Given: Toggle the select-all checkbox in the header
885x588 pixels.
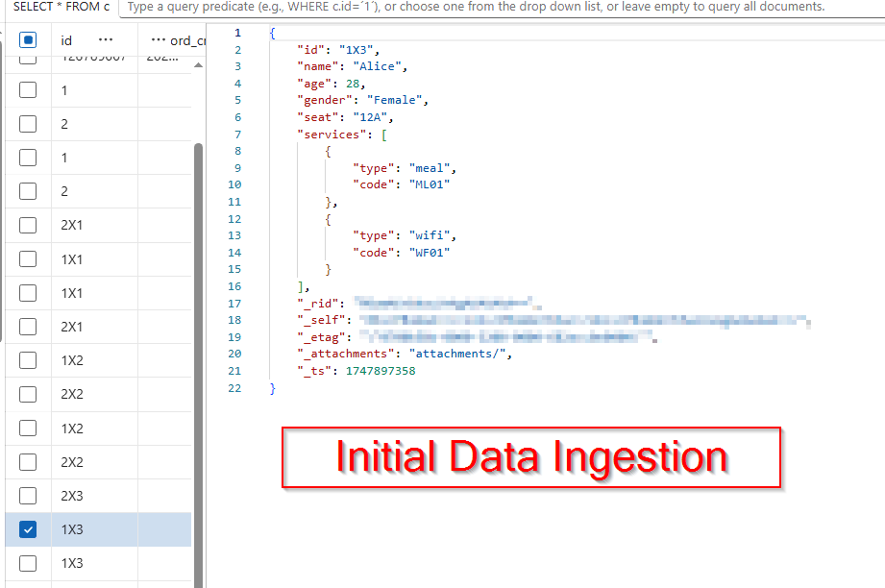Looking at the screenshot, I should click(28, 39).
